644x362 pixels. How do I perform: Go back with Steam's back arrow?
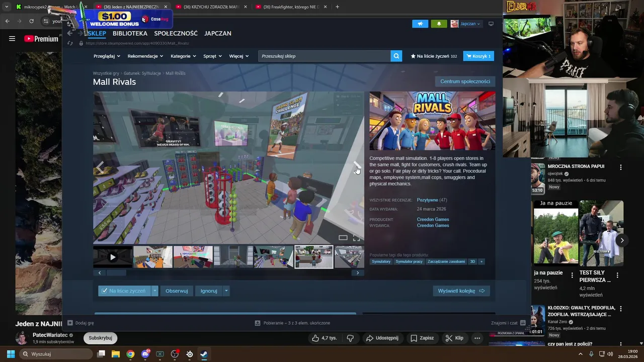coord(70,33)
